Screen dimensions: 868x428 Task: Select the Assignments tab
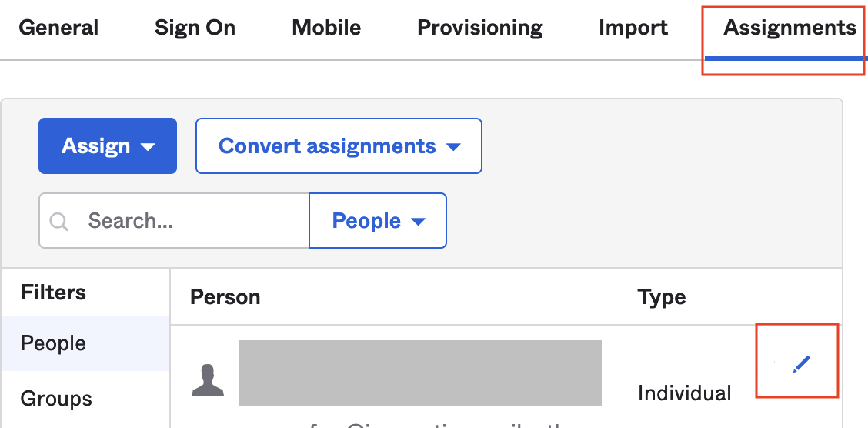pyautogui.click(x=790, y=28)
